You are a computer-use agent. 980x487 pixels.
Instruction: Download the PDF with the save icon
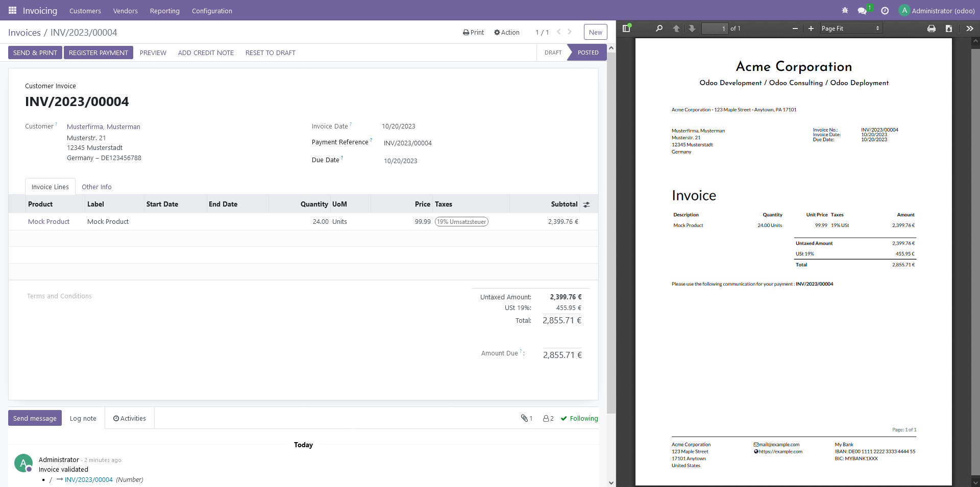coord(949,29)
